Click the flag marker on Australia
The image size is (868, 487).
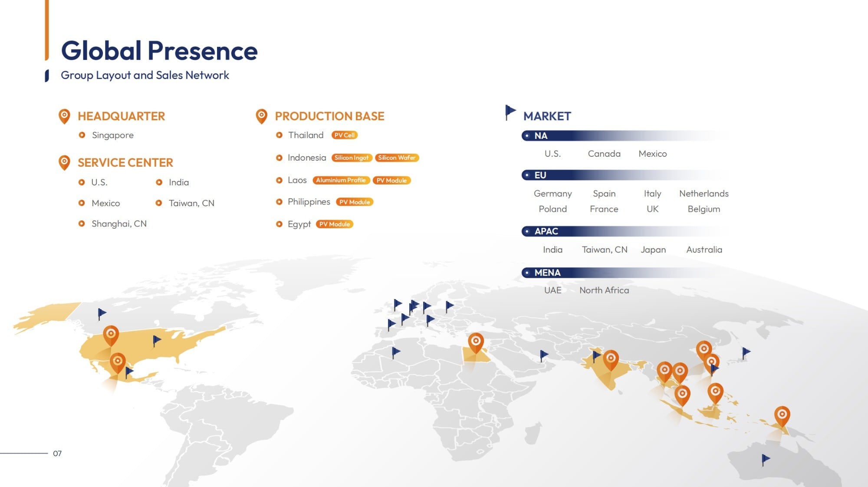coord(765,459)
